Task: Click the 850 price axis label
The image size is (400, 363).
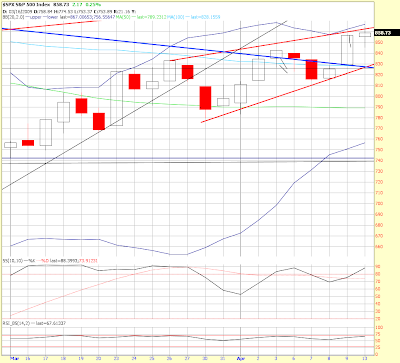Action: click(379, 42)
